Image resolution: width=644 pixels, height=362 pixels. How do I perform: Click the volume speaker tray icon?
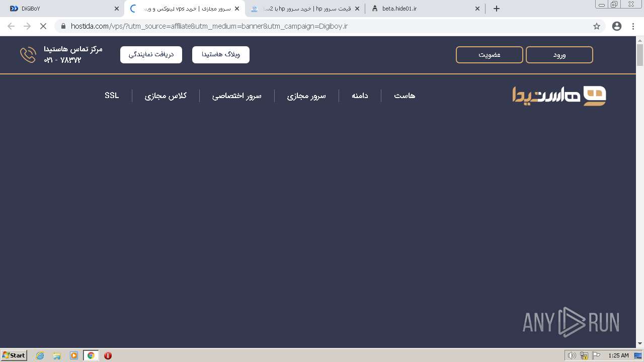pyautogui.click(x=572, y=355)
